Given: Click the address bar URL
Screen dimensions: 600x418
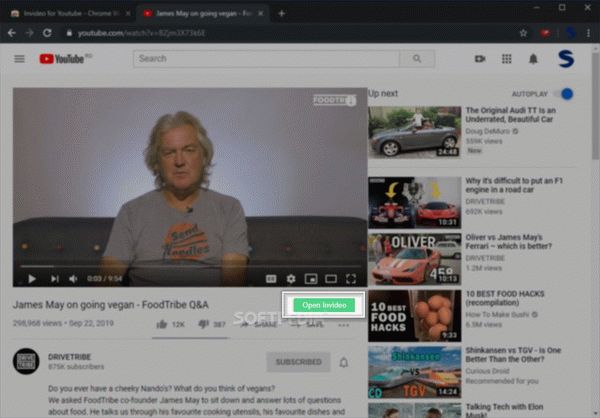Looking at the screenshot, I should pyautogui.click(x=142, y=33).
